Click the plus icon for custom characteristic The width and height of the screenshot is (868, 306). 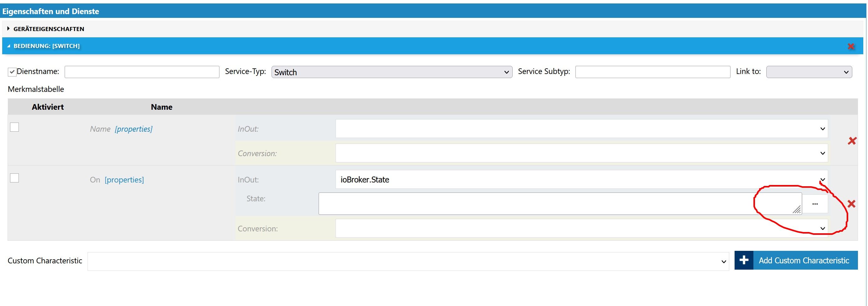point(744,260)
